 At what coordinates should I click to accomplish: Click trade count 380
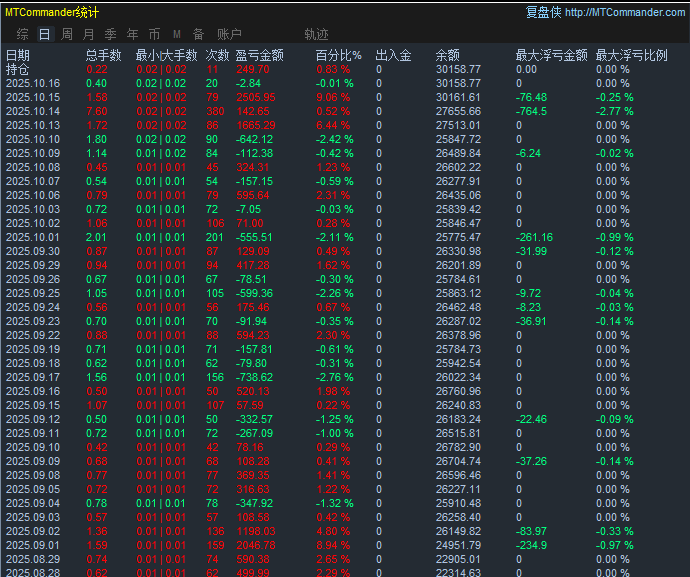tap(216, 111)
